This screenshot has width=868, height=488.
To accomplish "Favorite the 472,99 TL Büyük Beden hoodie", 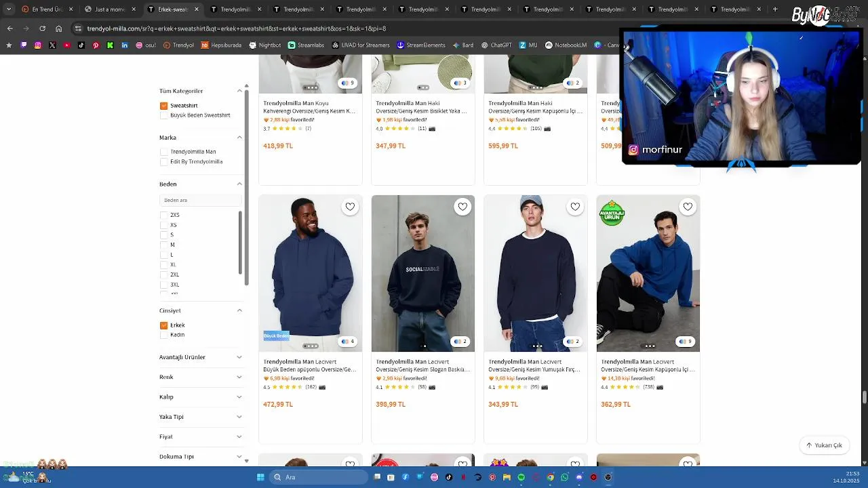I will (x=350, y=207).
